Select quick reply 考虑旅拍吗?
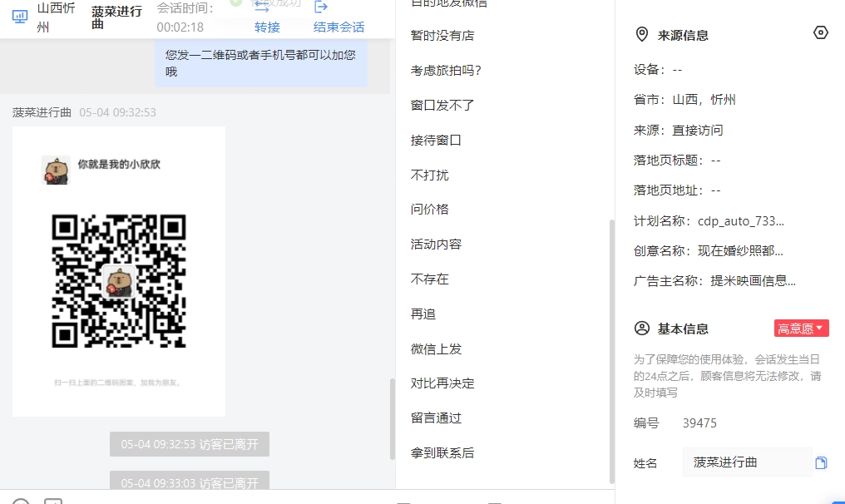The image size is (845, 504). point(447,71)
